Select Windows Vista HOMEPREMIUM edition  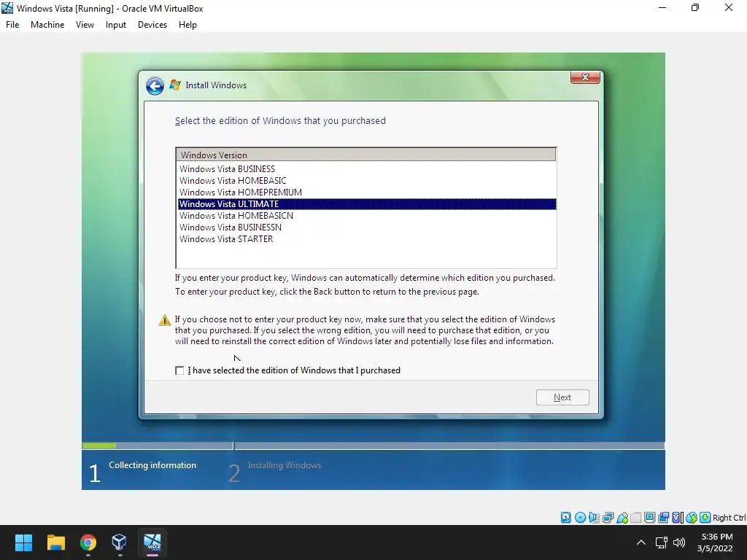[367, 192]
